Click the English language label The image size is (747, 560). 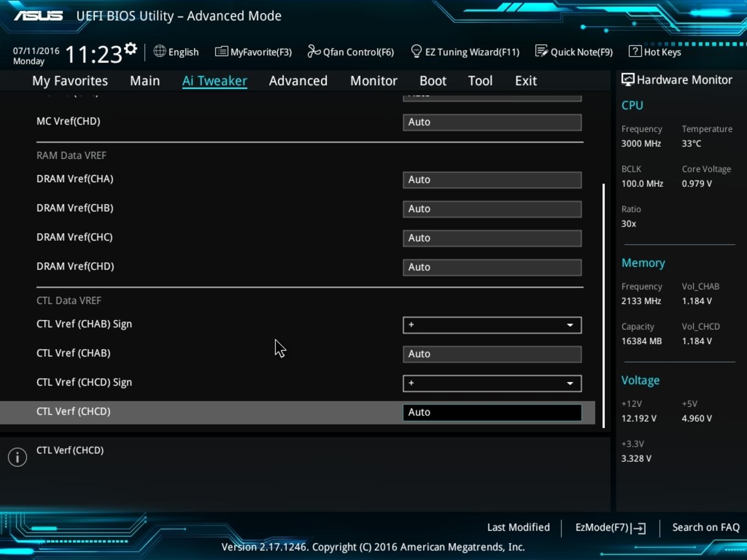(183, 52)
